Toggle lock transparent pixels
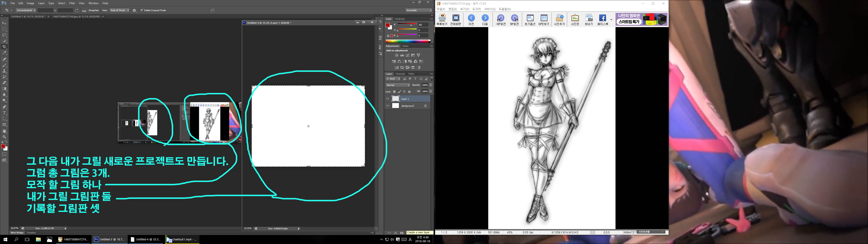 tap(394, 92)
